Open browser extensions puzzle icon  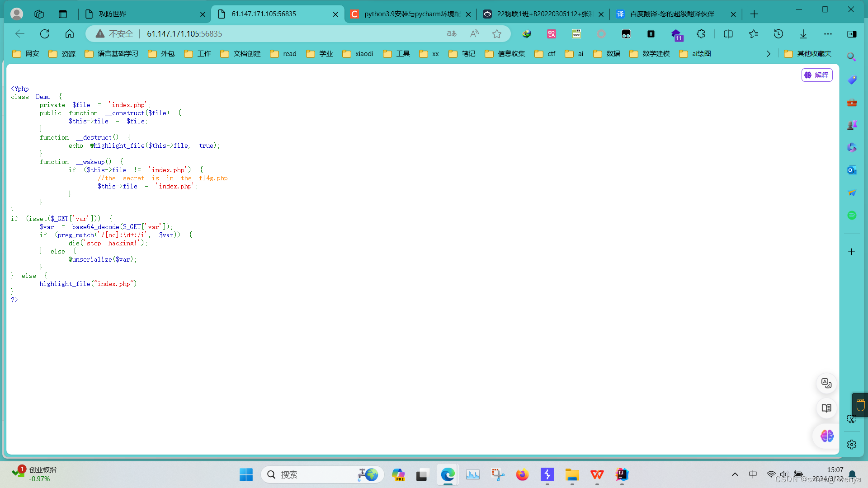[x=701, y=34]
